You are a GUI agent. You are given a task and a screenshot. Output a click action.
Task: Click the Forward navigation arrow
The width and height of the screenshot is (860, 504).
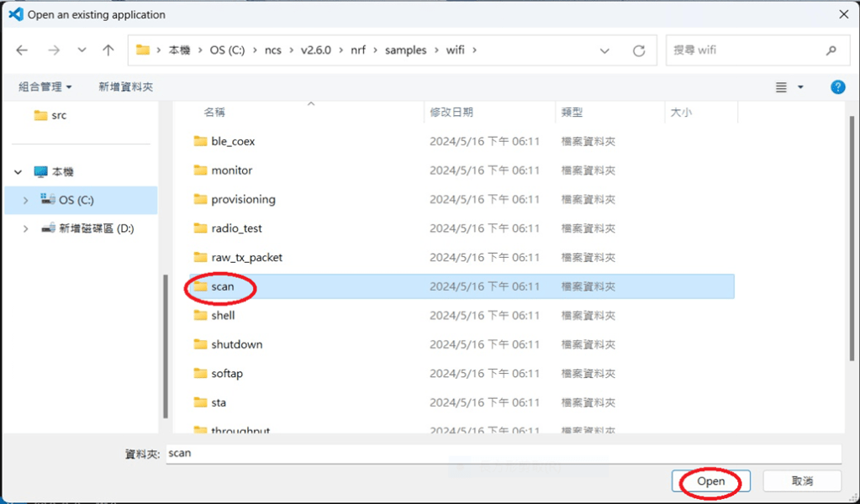pyautogui.click(x=54, y=50)
